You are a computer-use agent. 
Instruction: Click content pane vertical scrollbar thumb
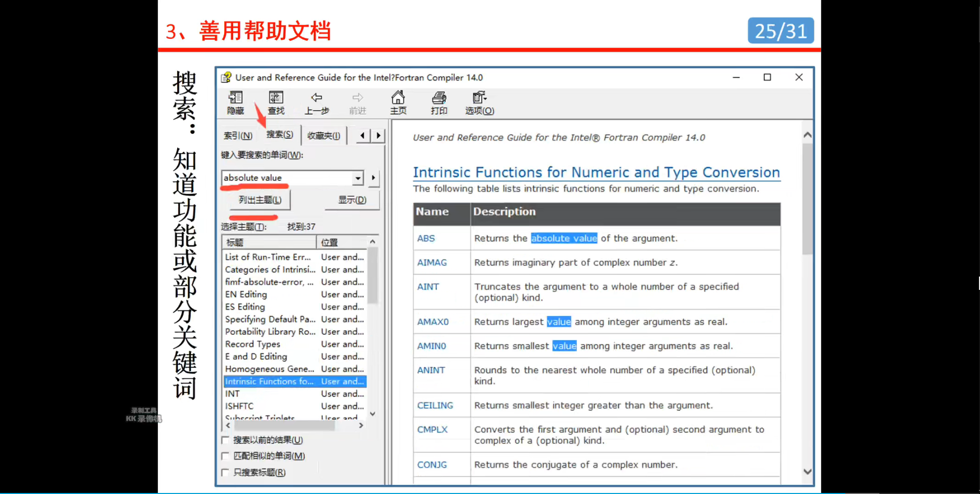tap(807, 199)
